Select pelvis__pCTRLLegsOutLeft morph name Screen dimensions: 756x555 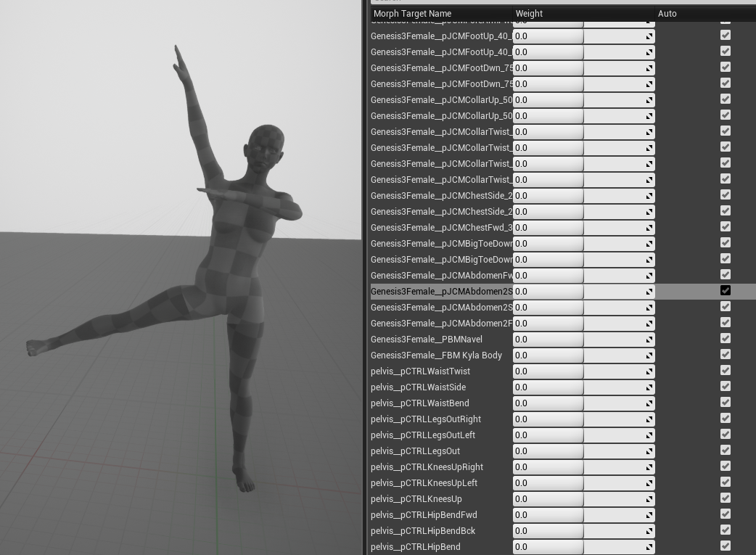tap(423, 435)
